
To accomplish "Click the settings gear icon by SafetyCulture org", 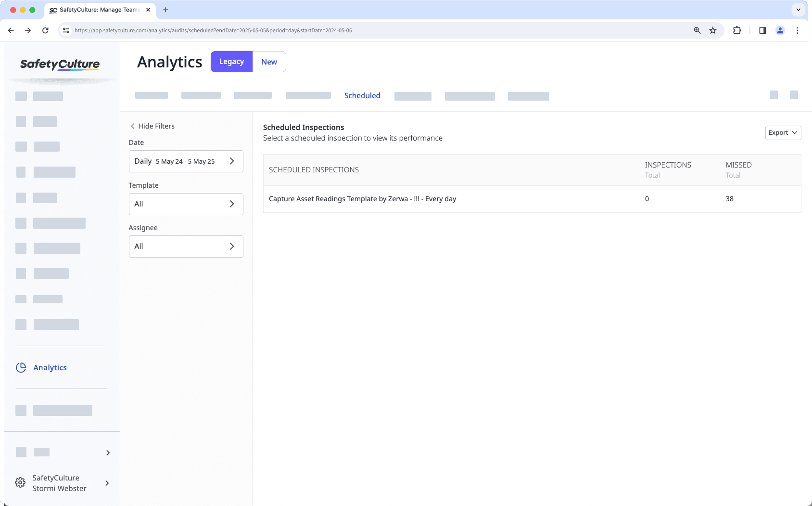I will [20, 482].
